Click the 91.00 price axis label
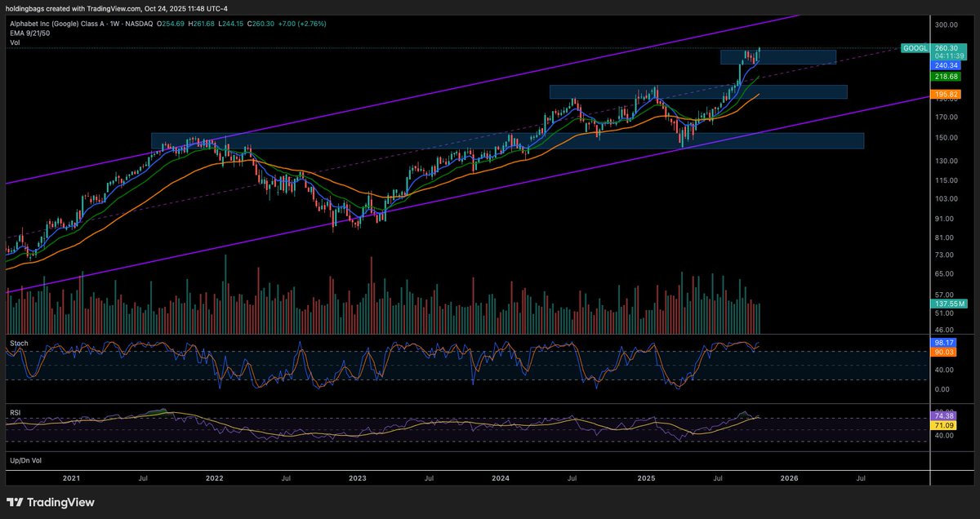The width and height of the screenshot is (980, 519). coord(946,219)
